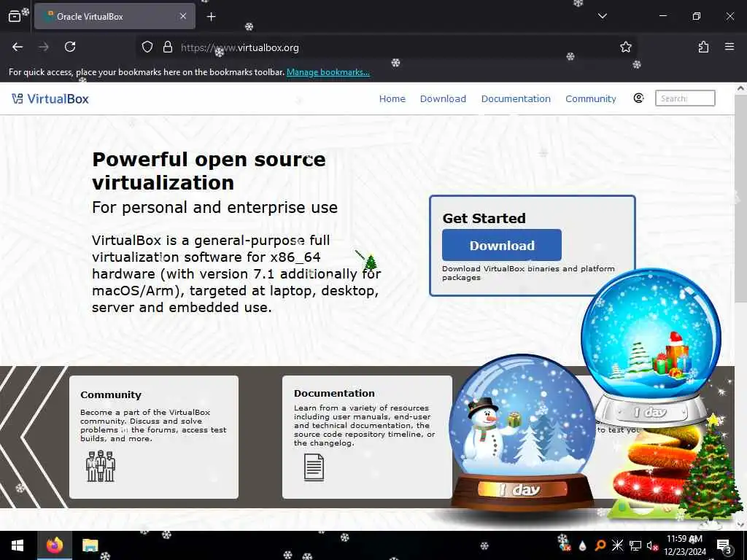747x560 pixels.
Task: Bookmark this page with the star icon
Action: click(625, 47)
